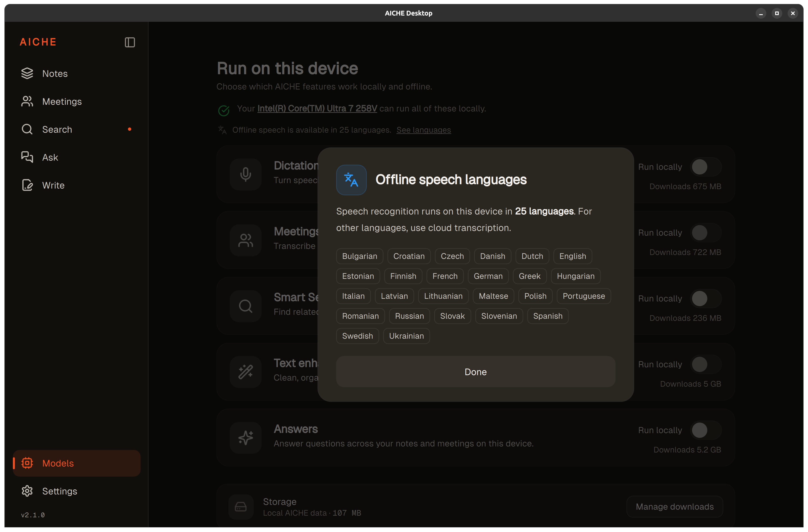Image resolution: width=808 pixels, height=532 pixels.
Task: Click the Latvian language chip
Action: click(x=394, y=296)
